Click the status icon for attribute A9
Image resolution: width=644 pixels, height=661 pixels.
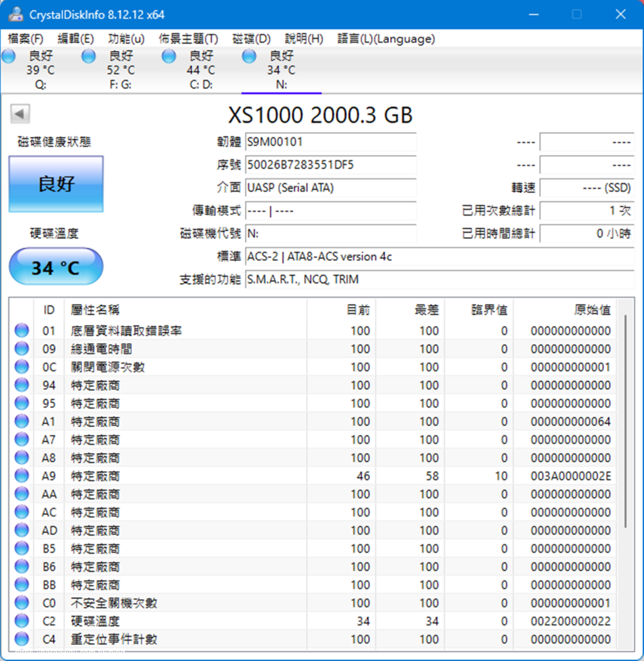click(x=21, y=476)
